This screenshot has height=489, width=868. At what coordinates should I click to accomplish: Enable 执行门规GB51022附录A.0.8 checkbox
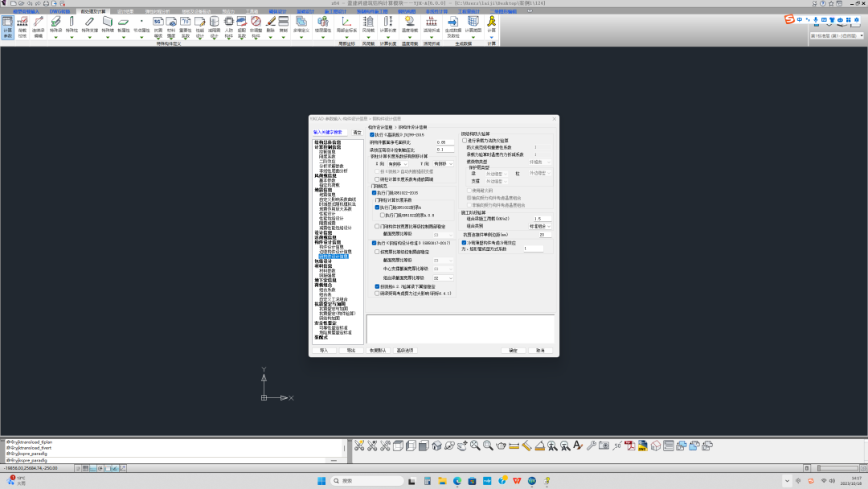click(x=382, y=215)
